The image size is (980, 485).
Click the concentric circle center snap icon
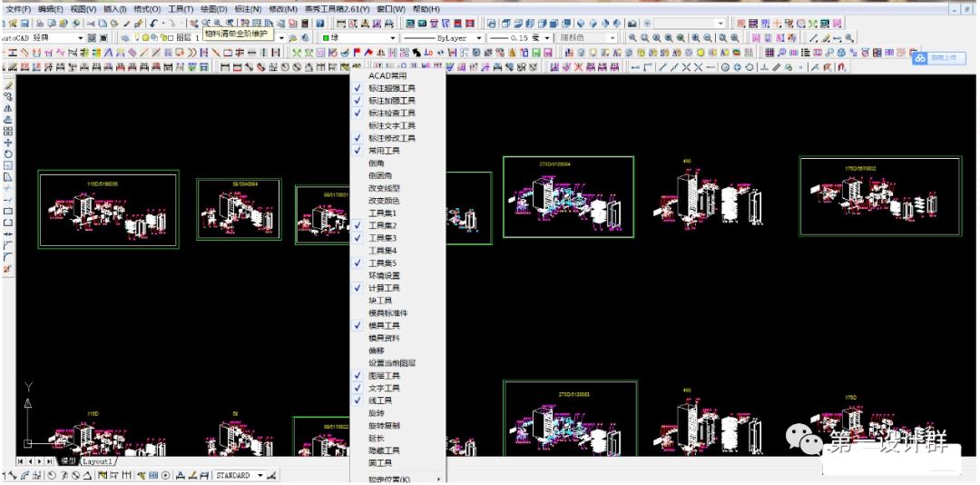click(x=725, y=66)
